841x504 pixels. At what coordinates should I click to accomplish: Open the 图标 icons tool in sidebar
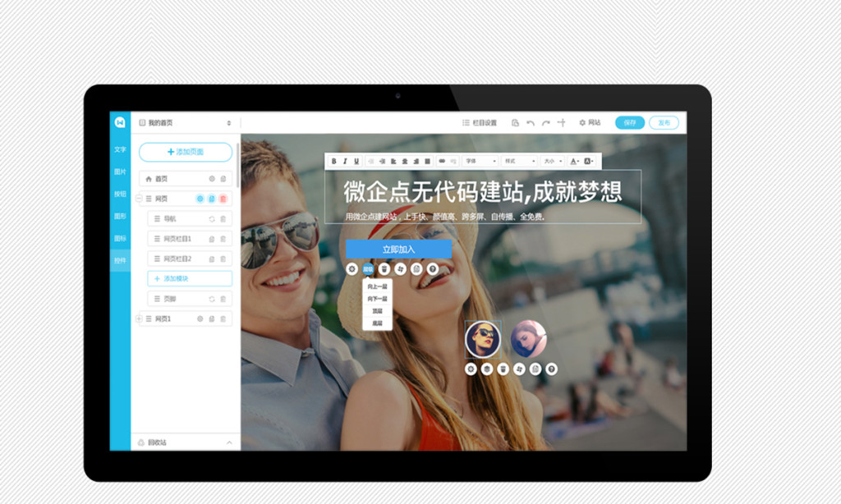coord(120,238)
